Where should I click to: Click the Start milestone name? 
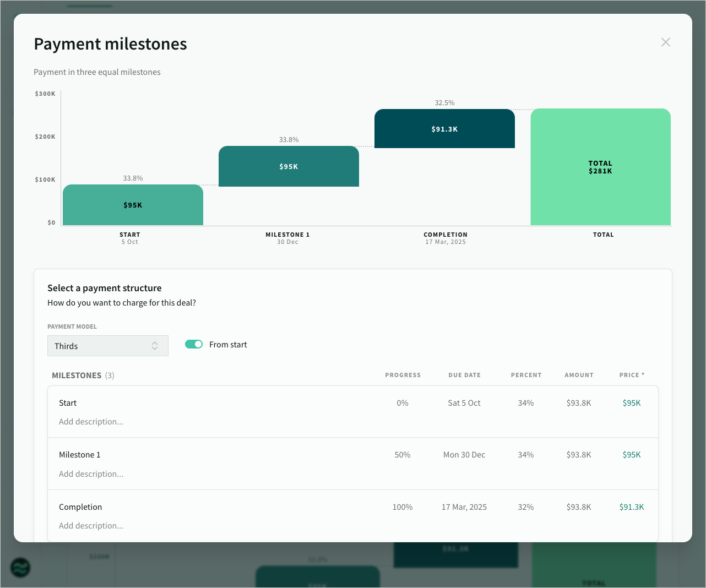point(68,403)
